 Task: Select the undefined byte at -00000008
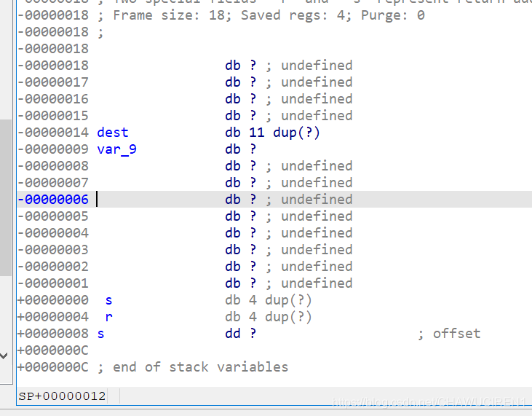pos(288,166)
